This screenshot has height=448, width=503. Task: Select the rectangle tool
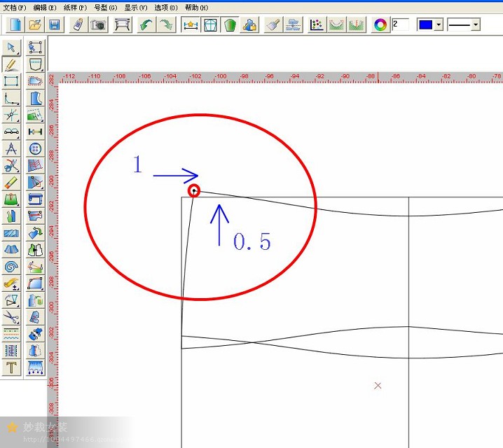(12, 81)
